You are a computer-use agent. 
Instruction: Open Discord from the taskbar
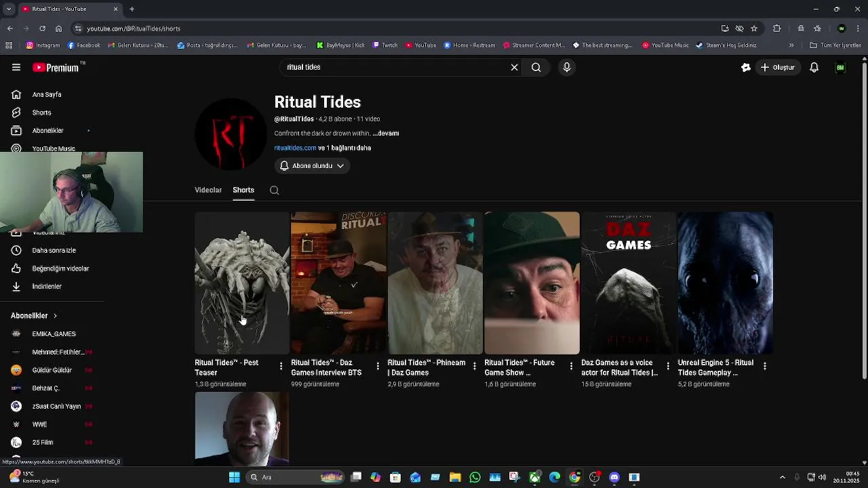coord(614,477)
